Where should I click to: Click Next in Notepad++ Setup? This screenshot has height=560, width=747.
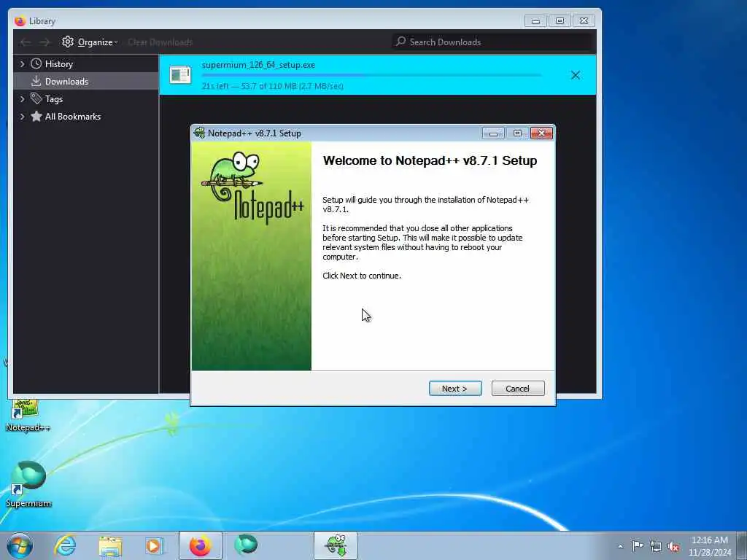pyautogui.click(x=455, y=389)
